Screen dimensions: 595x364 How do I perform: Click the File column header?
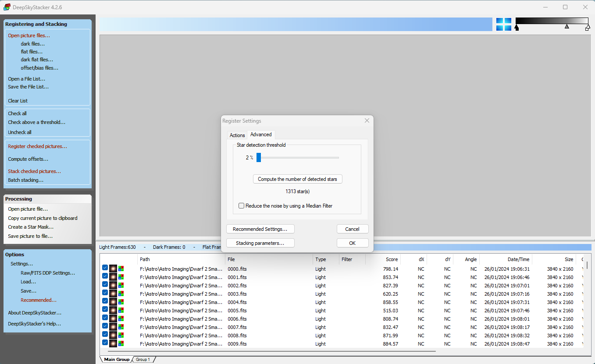click(x=269, y=259)
